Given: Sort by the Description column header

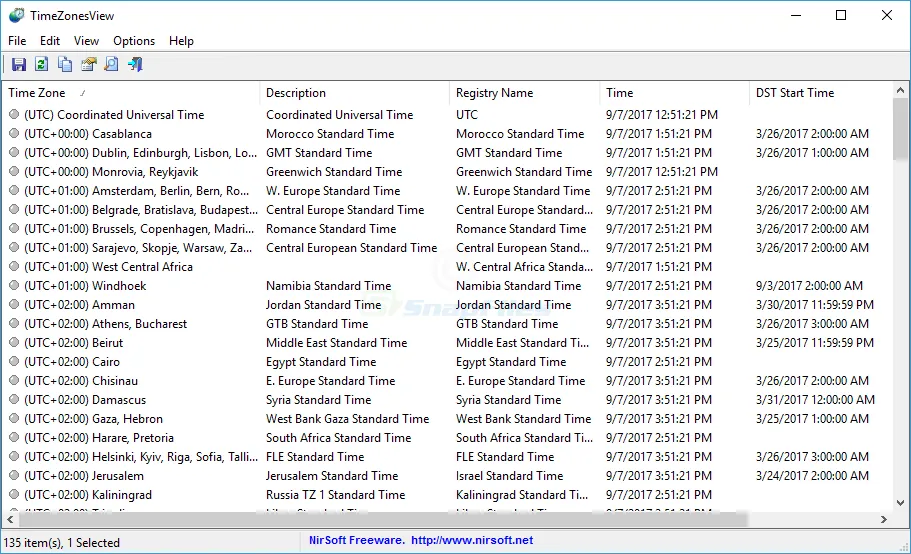Looking at the screenshot, I should tap(354, 93).
